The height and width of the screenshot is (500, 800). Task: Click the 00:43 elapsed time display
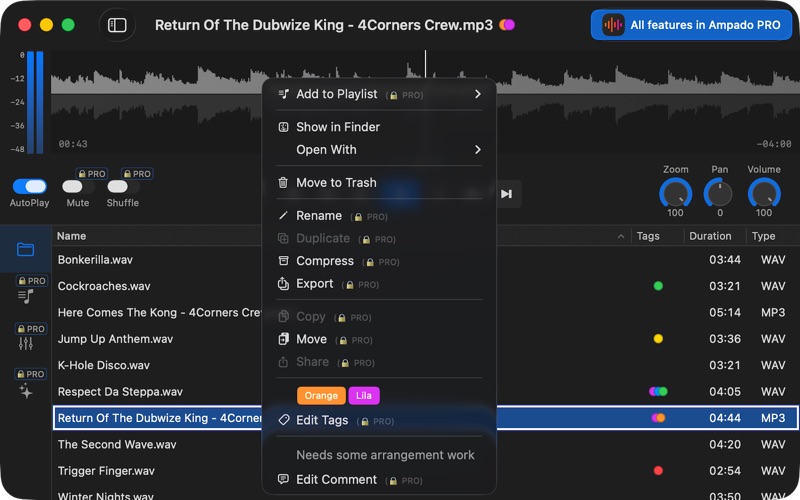[72, 144]
